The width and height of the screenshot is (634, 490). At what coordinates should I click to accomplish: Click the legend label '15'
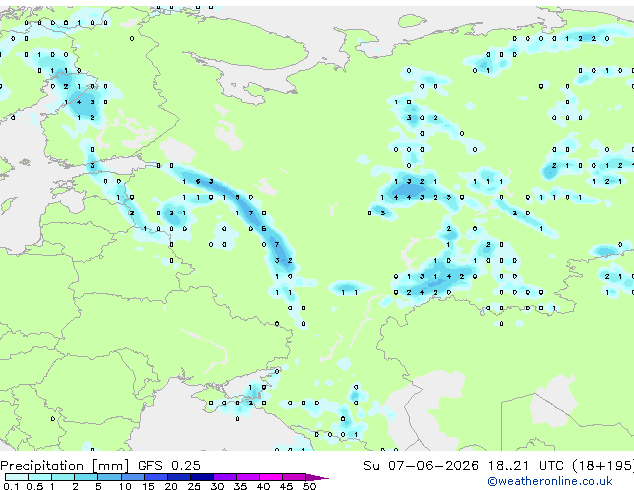[148, 486]
